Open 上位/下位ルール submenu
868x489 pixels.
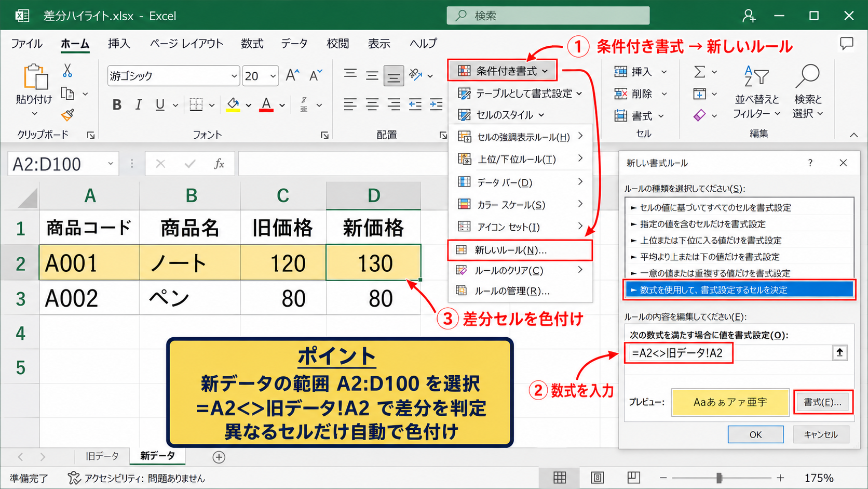click(x=520, y=160)
